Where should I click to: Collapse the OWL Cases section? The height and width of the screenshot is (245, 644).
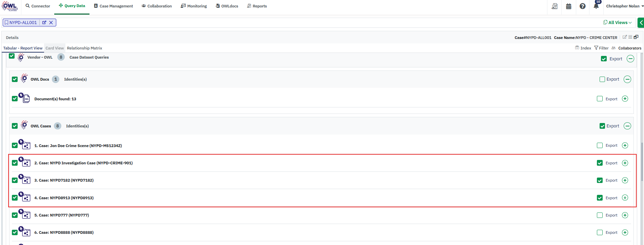click(x=627, y=126)
